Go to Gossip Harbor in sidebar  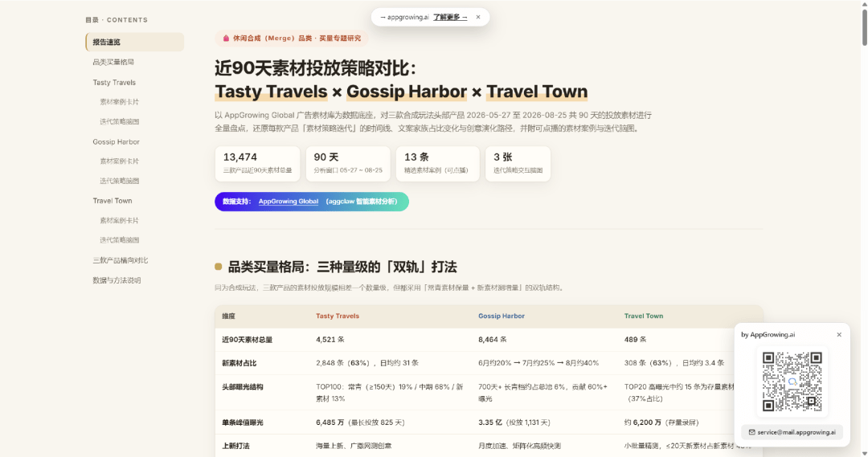tap(117, 141)
